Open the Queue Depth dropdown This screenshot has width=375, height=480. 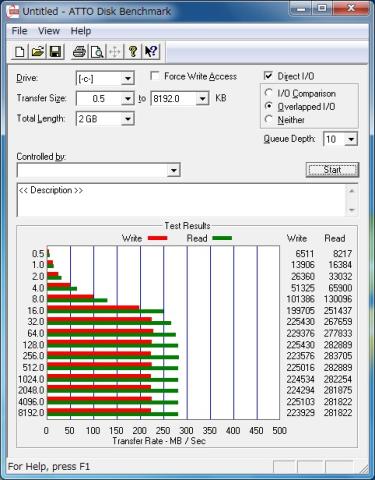[351, 139]
